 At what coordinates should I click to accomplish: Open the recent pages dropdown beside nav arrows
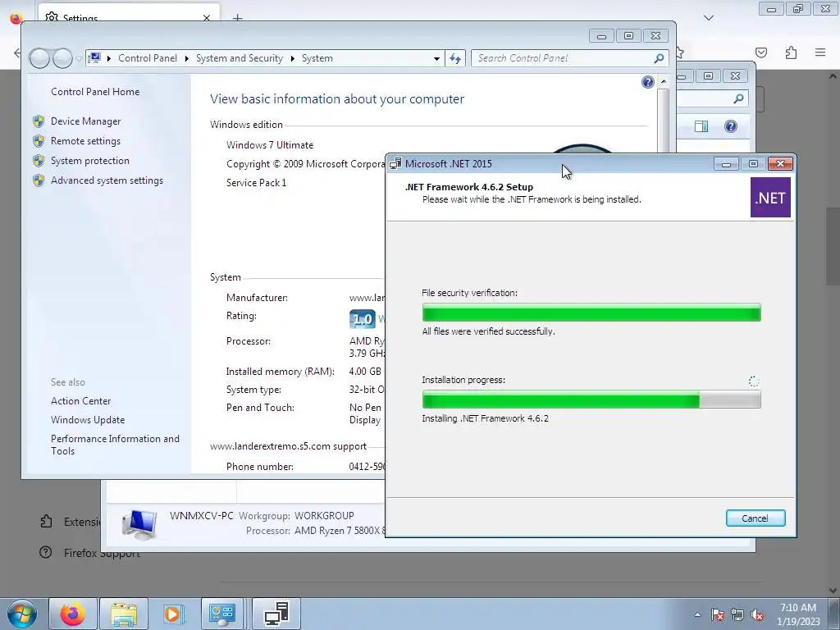[79, 59]
